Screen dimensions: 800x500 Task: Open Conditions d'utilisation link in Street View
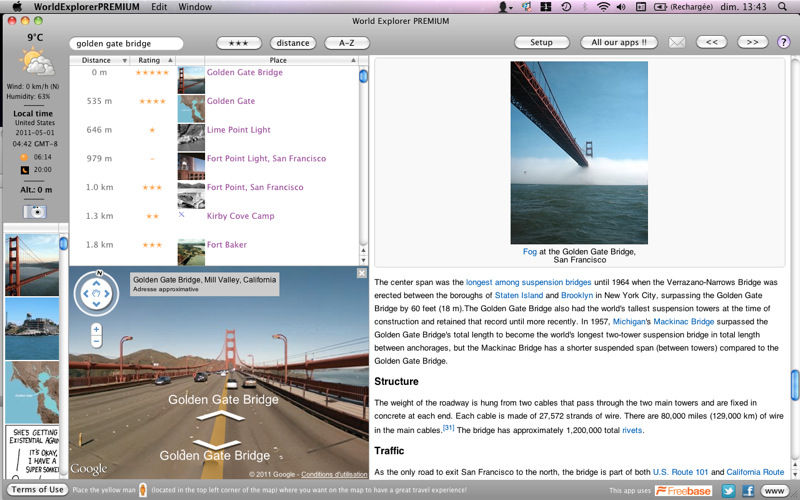point(334,474)
